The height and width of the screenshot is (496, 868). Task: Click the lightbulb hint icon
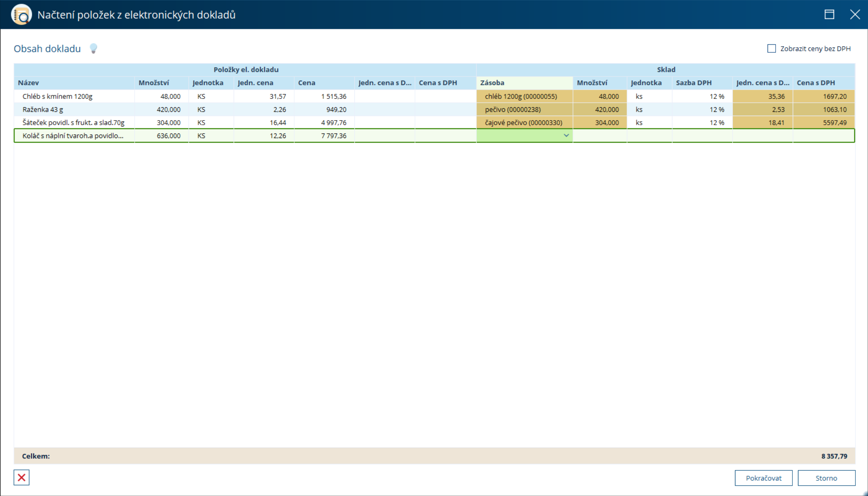pos(93,49)
